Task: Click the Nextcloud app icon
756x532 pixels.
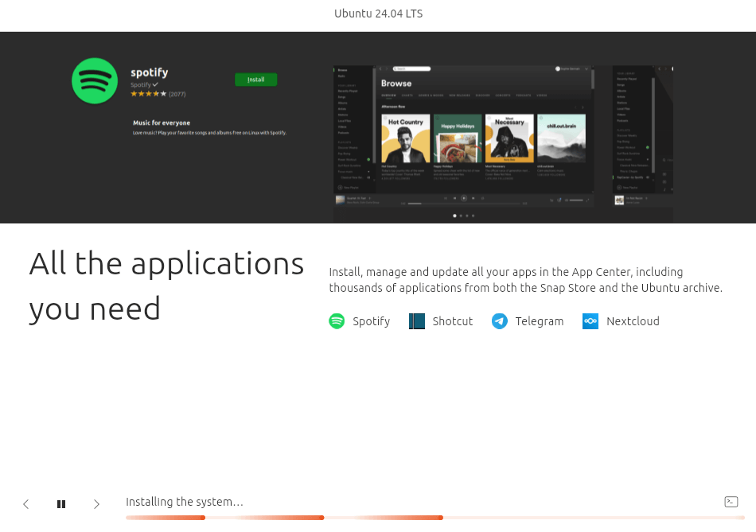Action: 590,321
